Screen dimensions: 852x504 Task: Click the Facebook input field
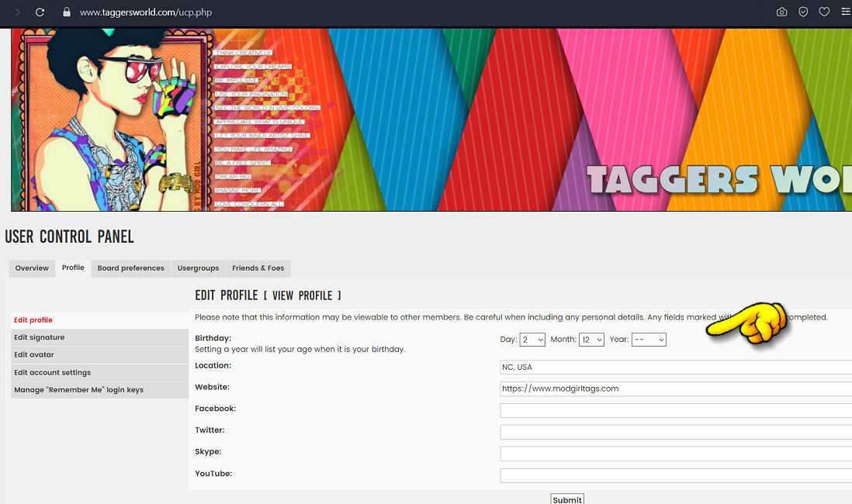click(676, 411)
